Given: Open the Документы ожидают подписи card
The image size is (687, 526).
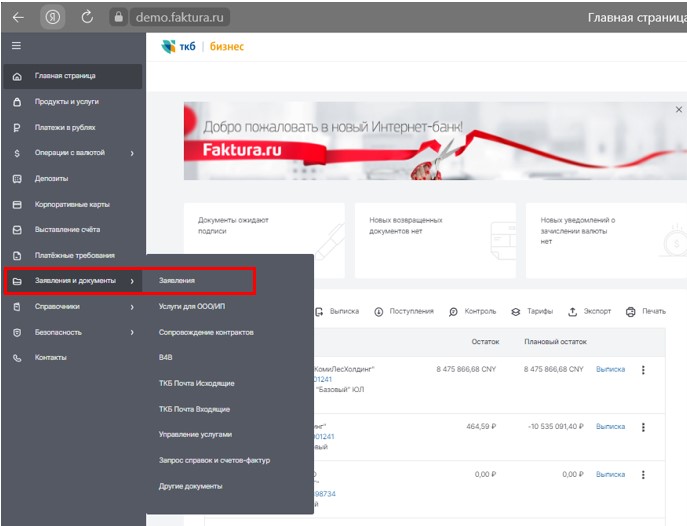Looking at the screenshot, I should [x=264, y=240].
